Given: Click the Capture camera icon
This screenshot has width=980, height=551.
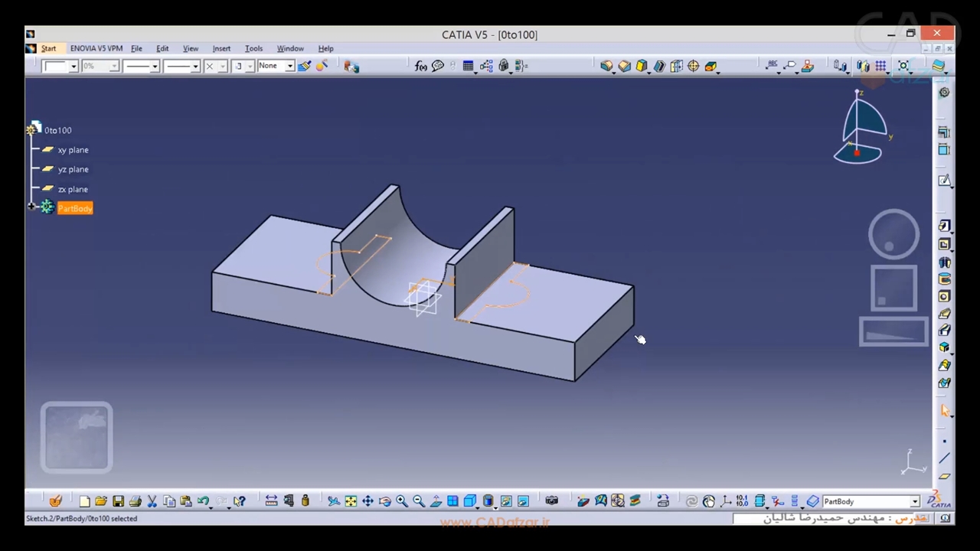Looking at the screenshot, I should 551,501.
